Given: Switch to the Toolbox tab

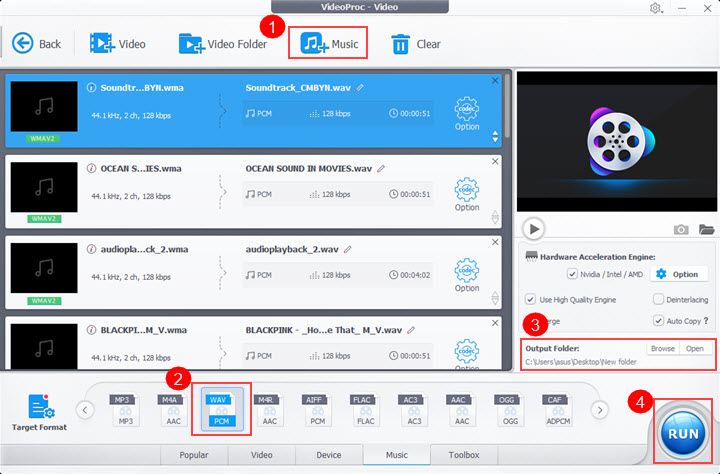Looking at the screenshot, I should coord(464,455).
